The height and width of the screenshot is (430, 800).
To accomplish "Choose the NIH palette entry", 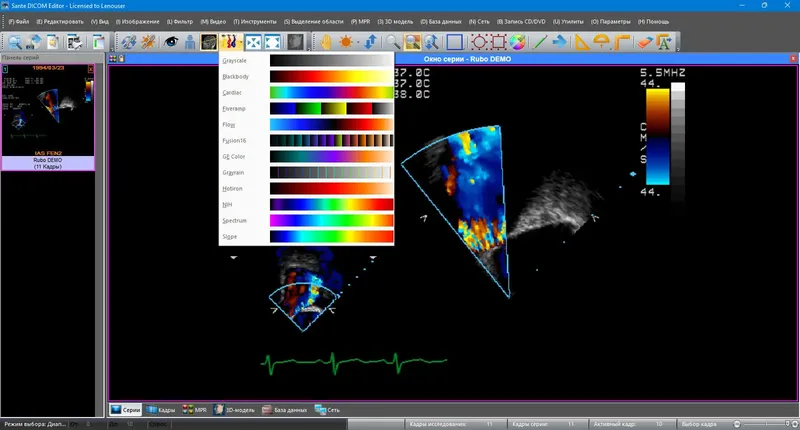I will tap(307, 205).
